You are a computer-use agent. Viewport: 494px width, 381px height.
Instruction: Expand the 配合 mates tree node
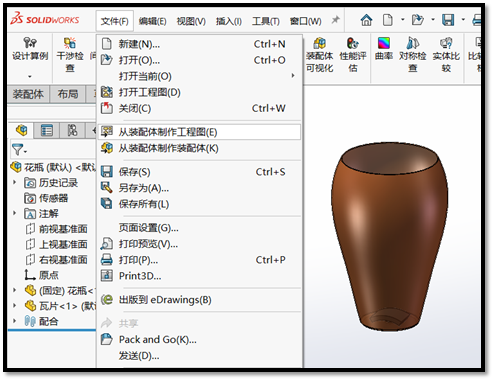14,321
